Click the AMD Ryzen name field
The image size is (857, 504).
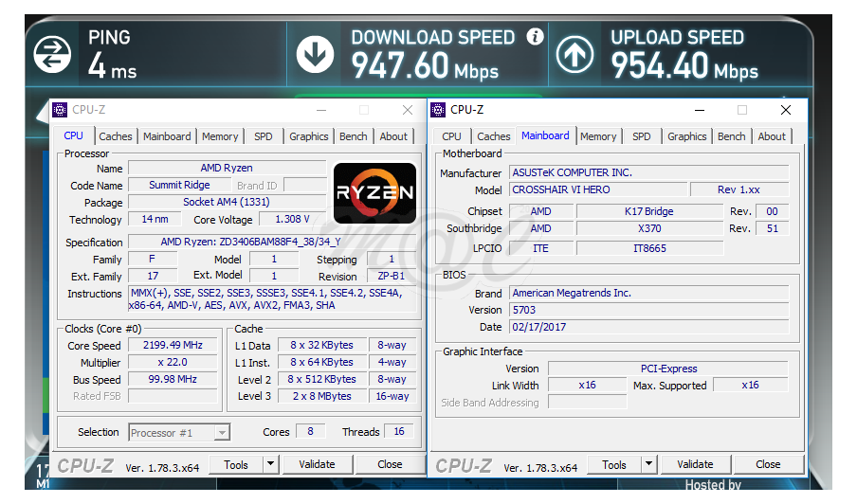pyautogui.click(x=227, y=168)
